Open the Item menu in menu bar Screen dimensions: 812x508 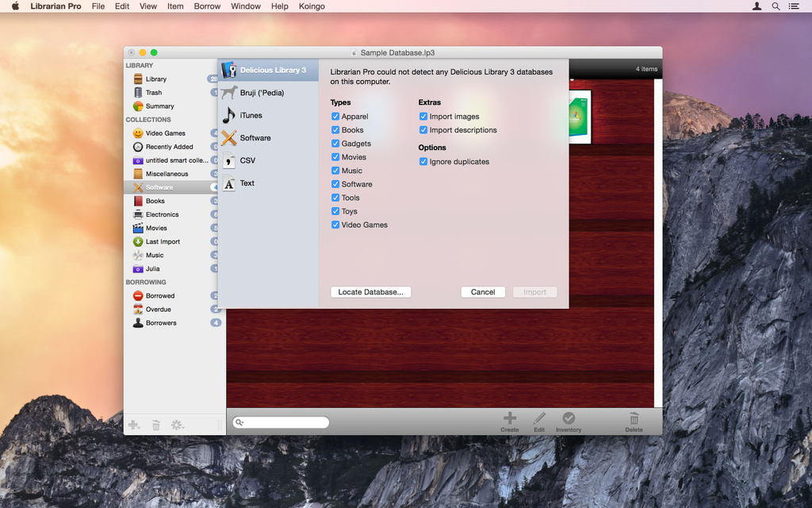click(x=175, y=6)
